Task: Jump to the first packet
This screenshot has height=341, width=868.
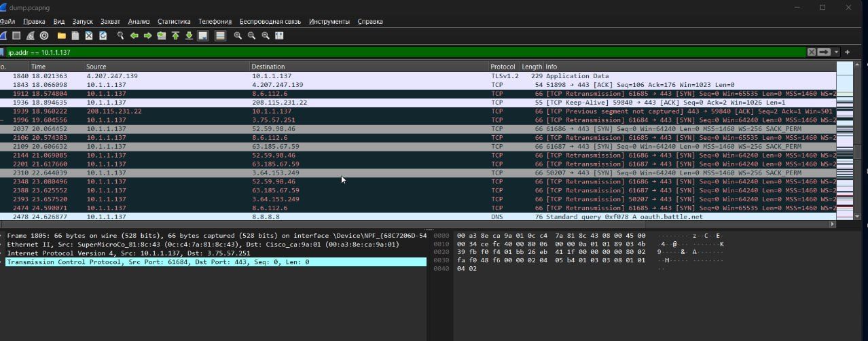Action: 175,35
